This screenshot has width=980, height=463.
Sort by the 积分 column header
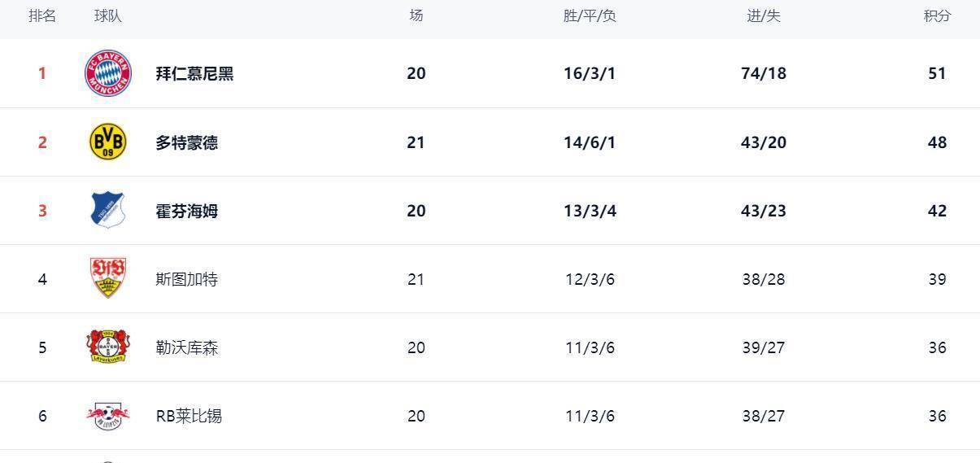click(x=937, y=15)
